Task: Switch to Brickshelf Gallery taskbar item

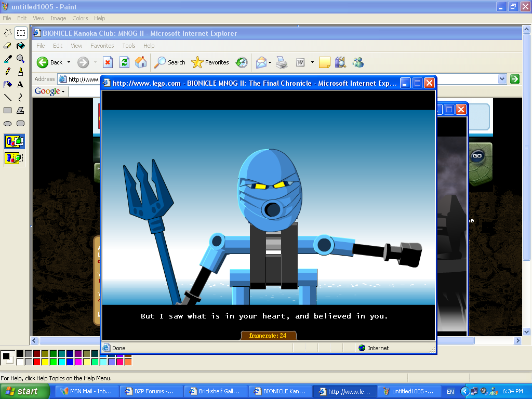Action: tap(216, 391)
